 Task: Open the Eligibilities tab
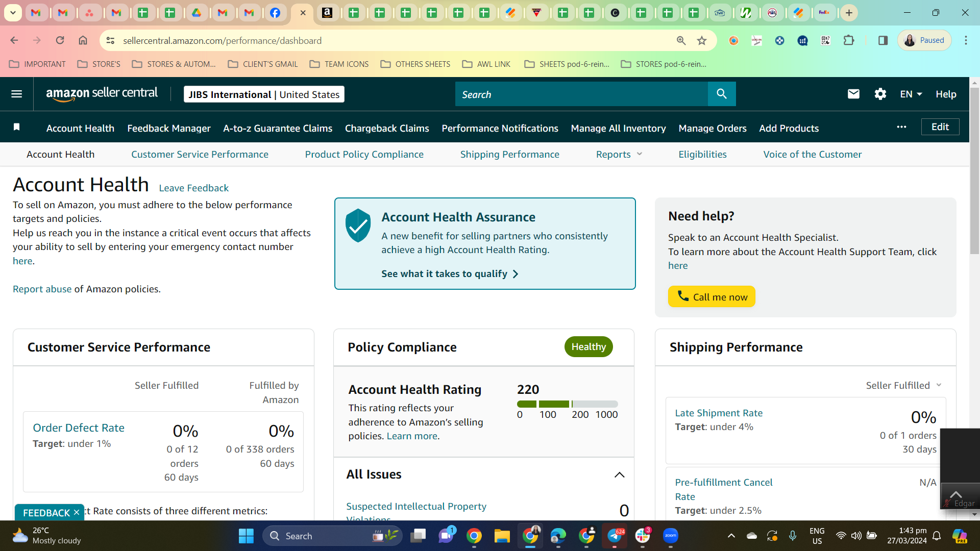[702, 154]
